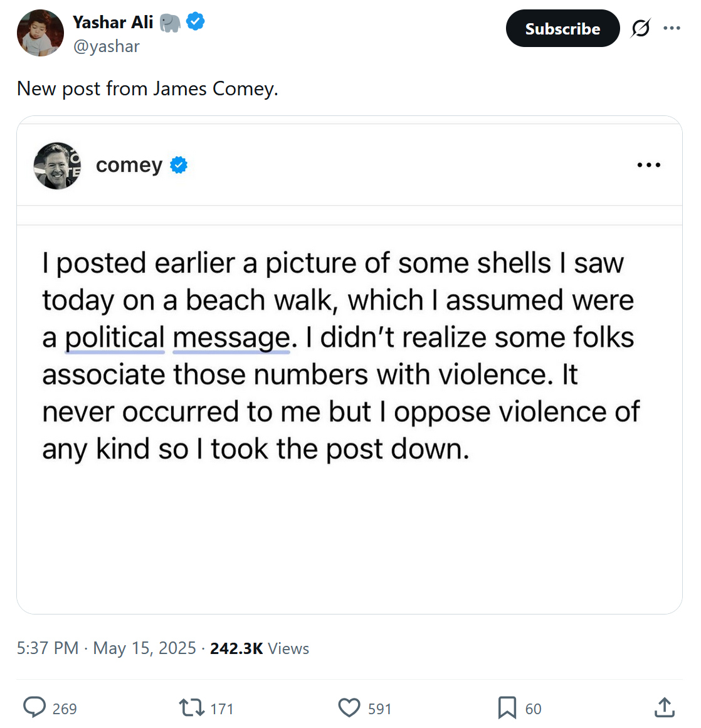Bookmark this post

(507, 708)
